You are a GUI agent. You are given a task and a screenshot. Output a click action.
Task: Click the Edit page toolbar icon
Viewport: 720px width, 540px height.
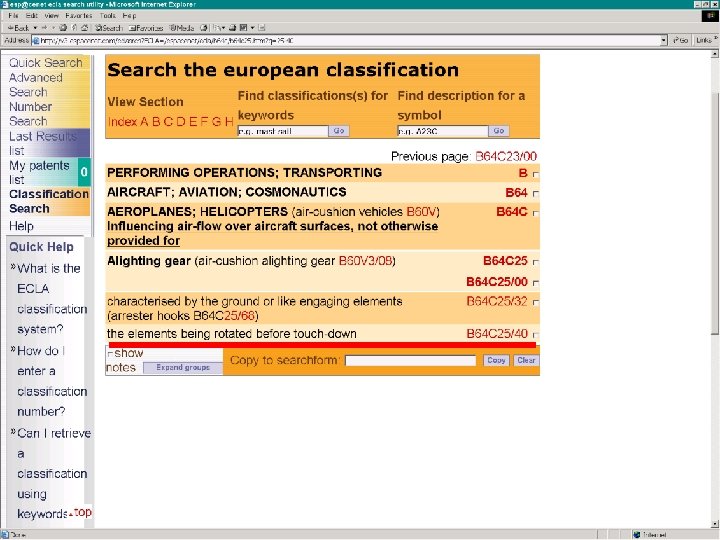tap(243, 28)
